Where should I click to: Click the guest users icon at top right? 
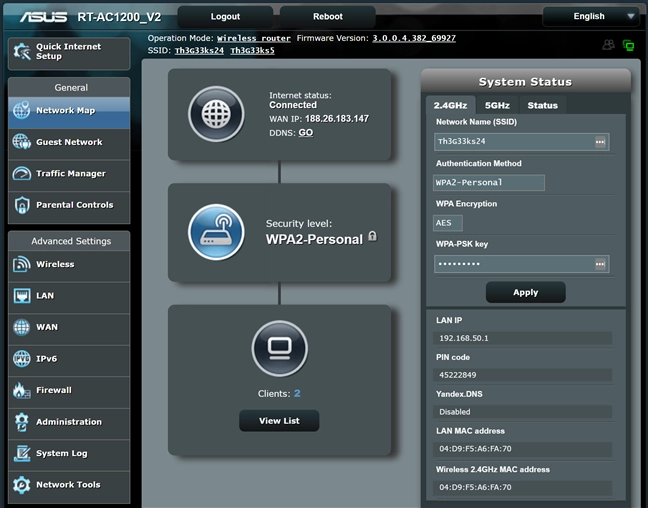tap(608, 45)
